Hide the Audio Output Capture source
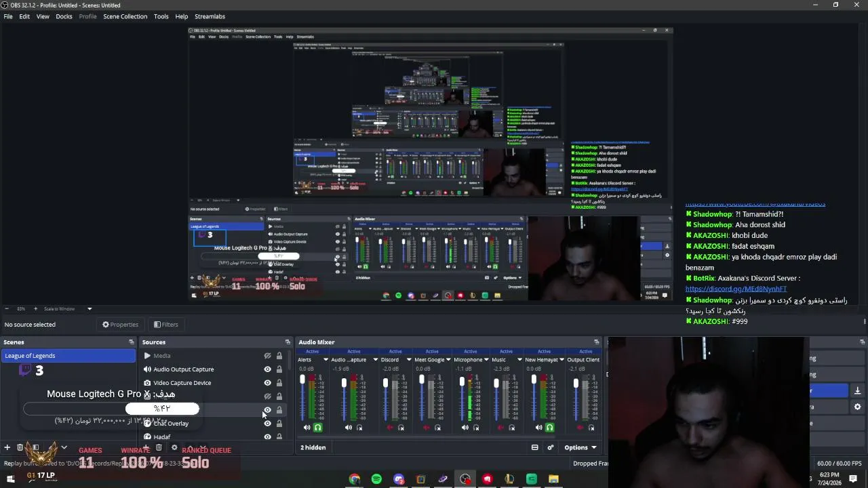 (x=267, y=369)
